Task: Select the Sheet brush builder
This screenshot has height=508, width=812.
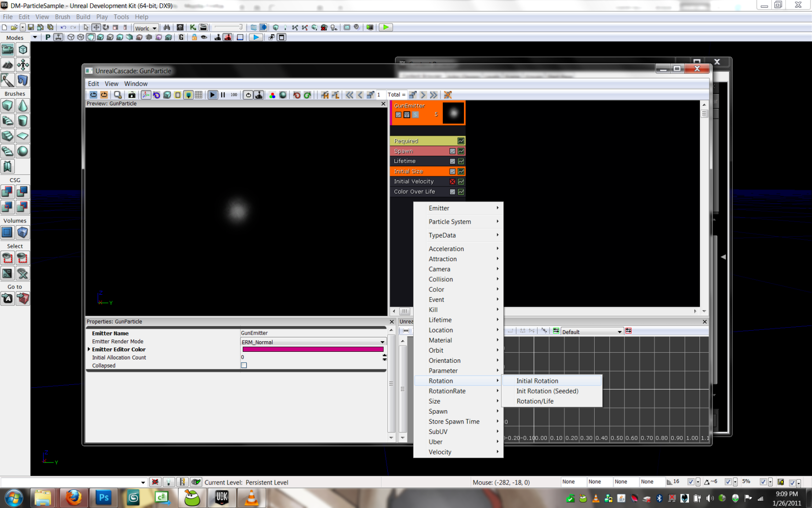Action: coord(23,136)
